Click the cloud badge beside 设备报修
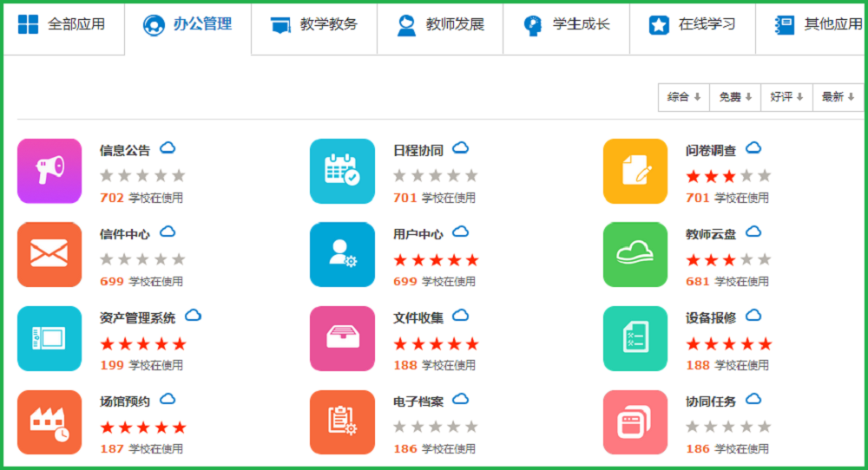This screenshot has height=470, width=868. click(753, 316)
